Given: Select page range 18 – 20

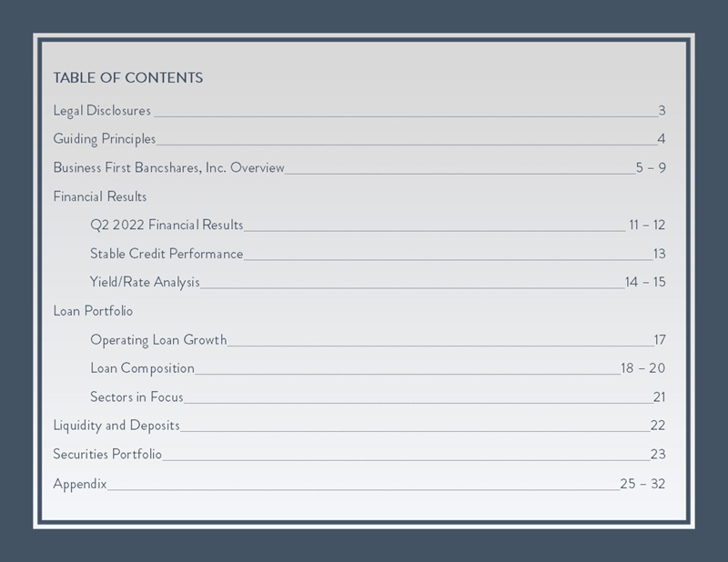Looking at the screenshot, I should coord(642,368).
